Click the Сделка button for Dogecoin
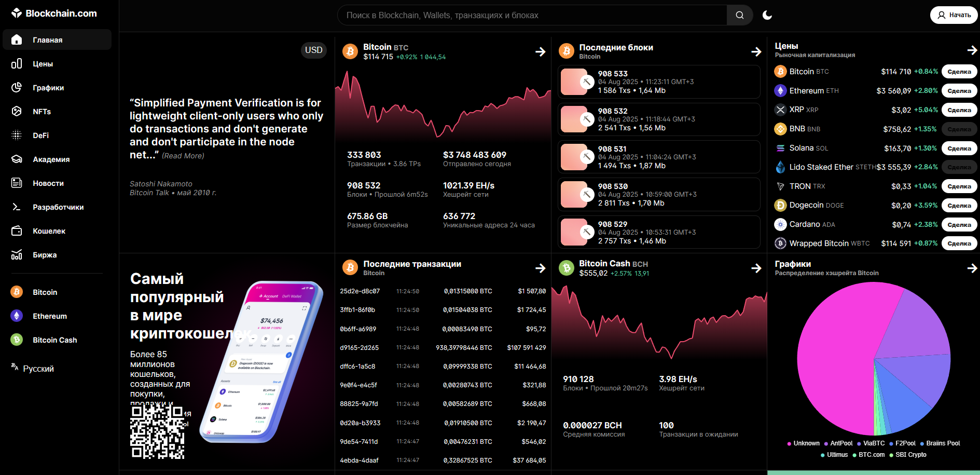 click(x=959, y=206)
